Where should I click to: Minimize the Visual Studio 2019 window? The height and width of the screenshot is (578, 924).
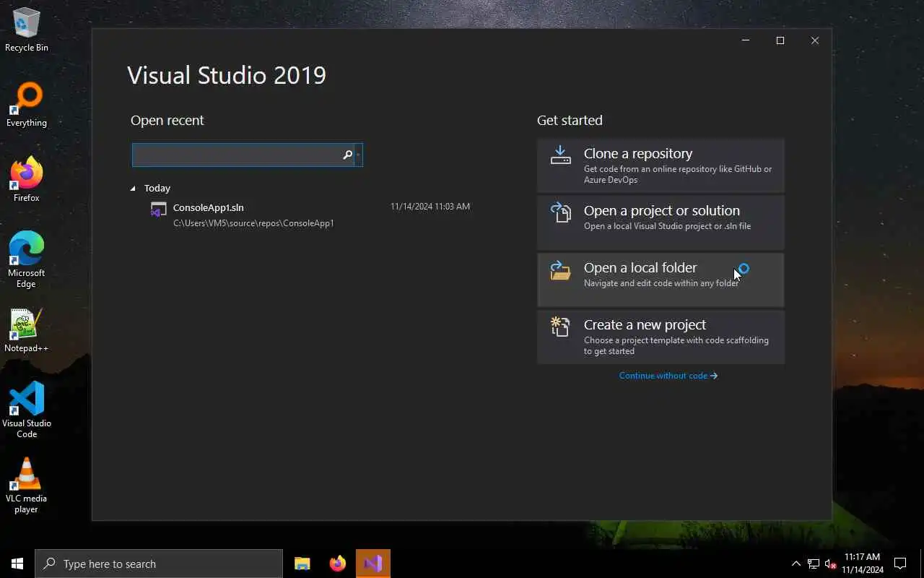(746, 40)
